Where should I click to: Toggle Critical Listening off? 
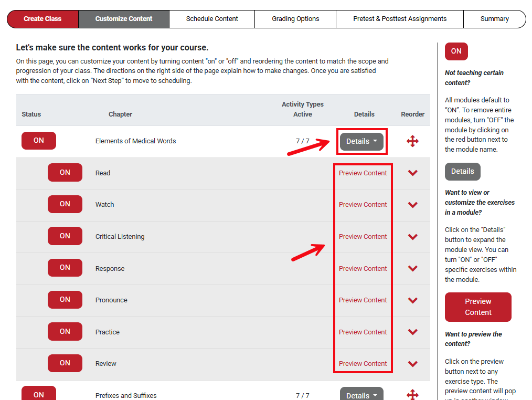coord(65,236)
